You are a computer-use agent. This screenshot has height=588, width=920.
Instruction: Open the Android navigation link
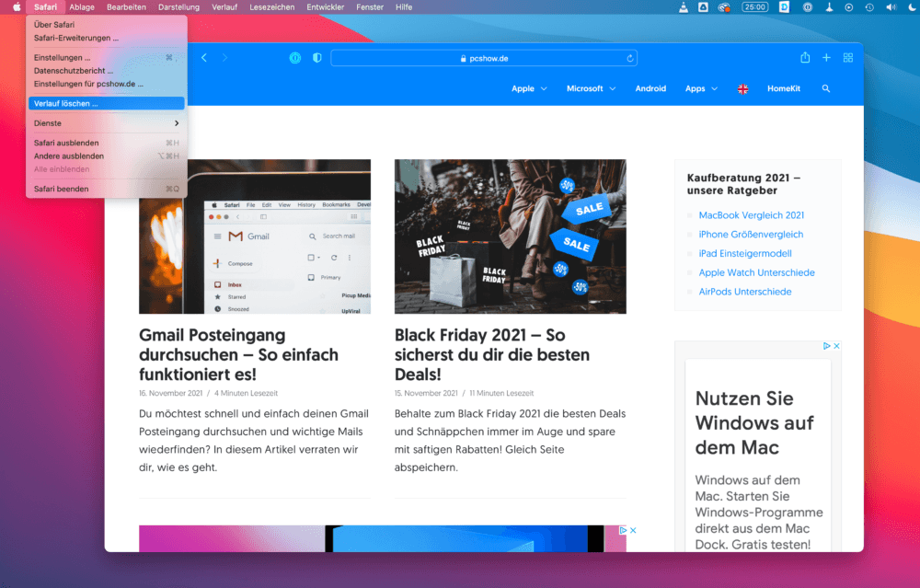[650, 88]
